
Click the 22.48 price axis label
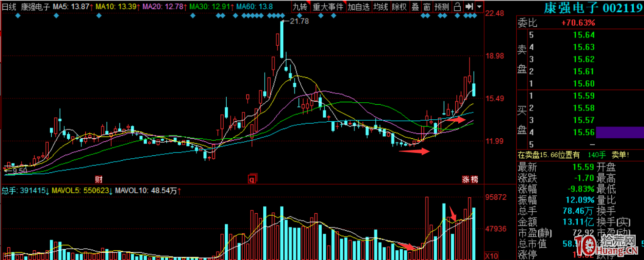tap(495, 14)
